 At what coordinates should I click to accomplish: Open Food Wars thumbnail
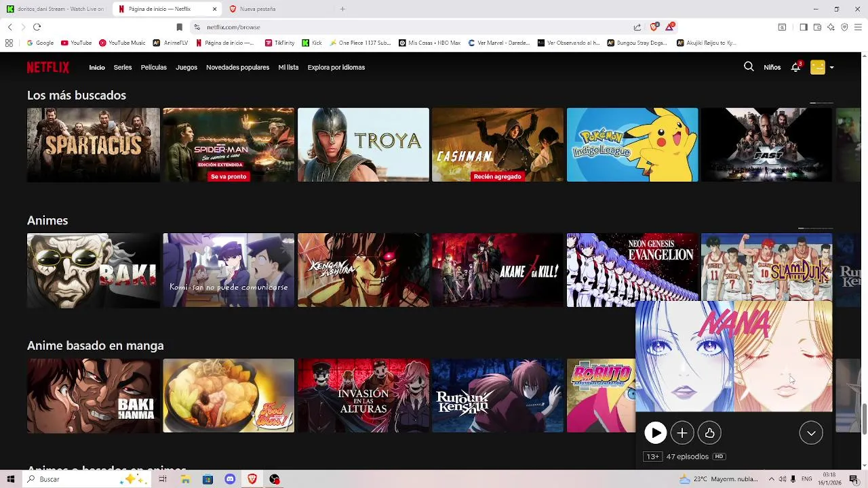click(x=229, y=396)
